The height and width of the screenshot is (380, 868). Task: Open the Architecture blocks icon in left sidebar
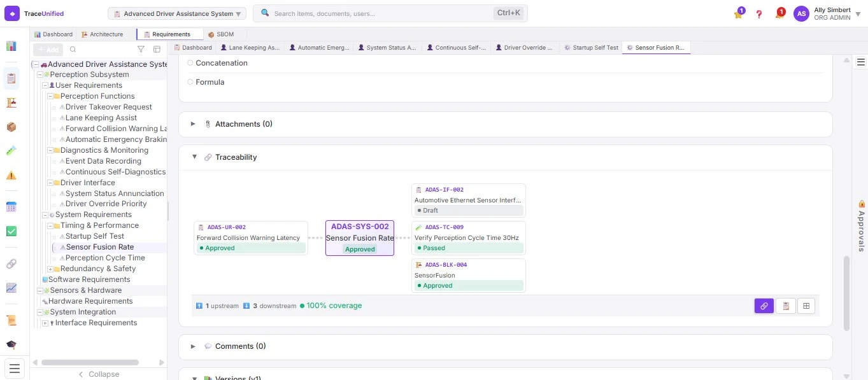click(11, 102)
